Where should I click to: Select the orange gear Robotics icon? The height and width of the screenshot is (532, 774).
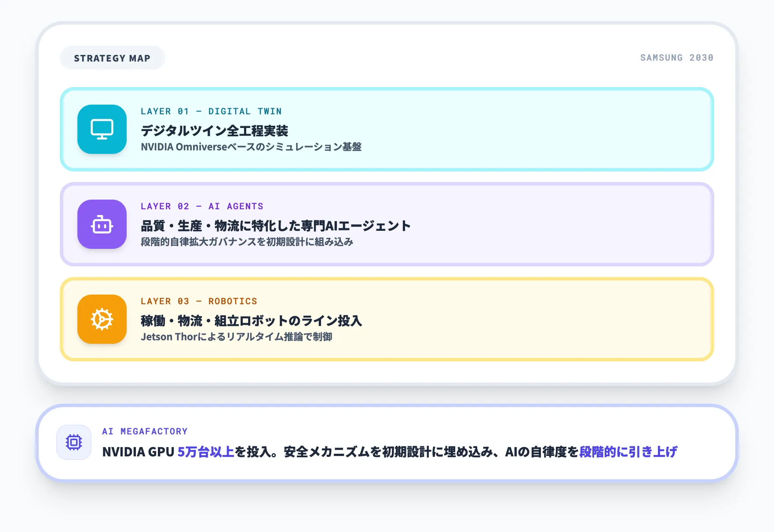[x=102, y=319]
